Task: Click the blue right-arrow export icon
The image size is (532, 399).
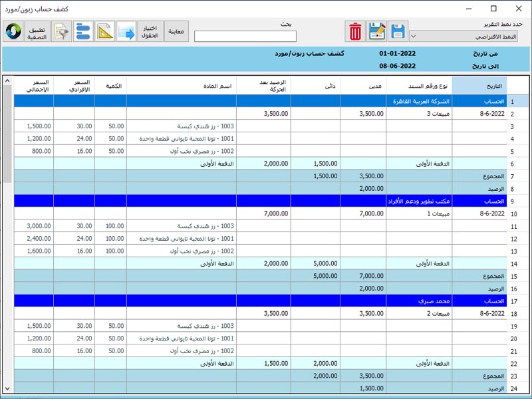Action: (x=126, y=31)
